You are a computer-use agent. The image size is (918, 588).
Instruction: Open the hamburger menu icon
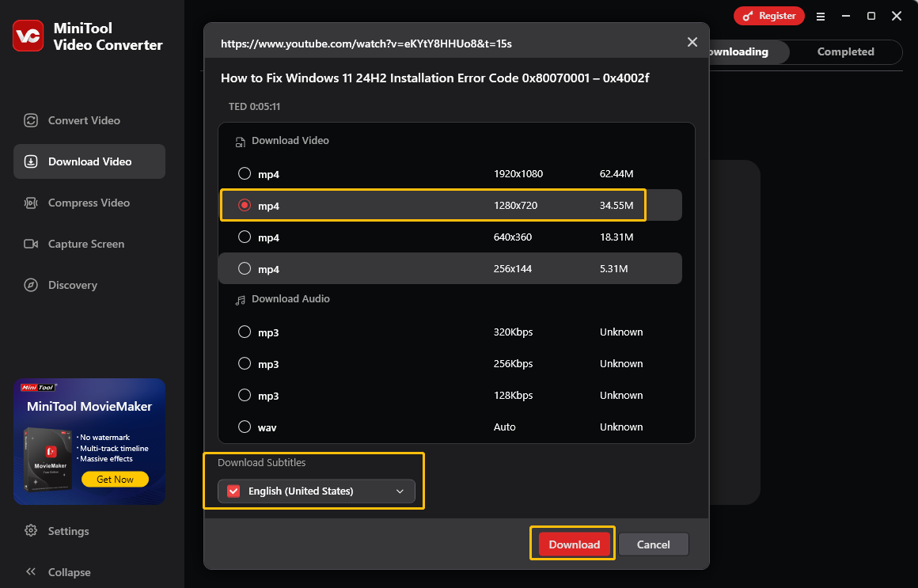(821, 17)
